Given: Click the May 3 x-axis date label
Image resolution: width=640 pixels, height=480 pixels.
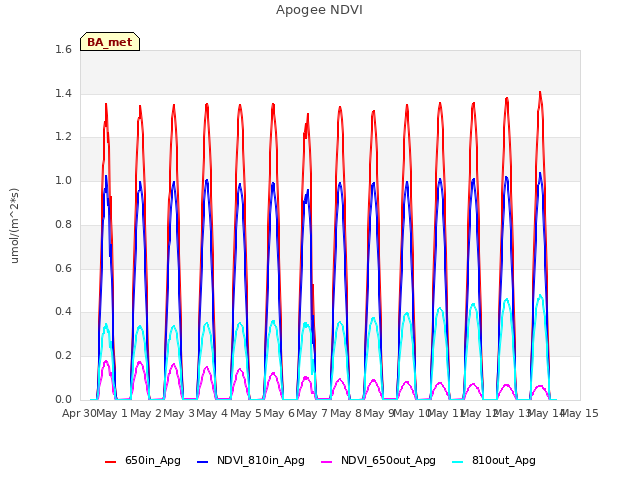Looking at the screenshot, I should click(179, 413).
